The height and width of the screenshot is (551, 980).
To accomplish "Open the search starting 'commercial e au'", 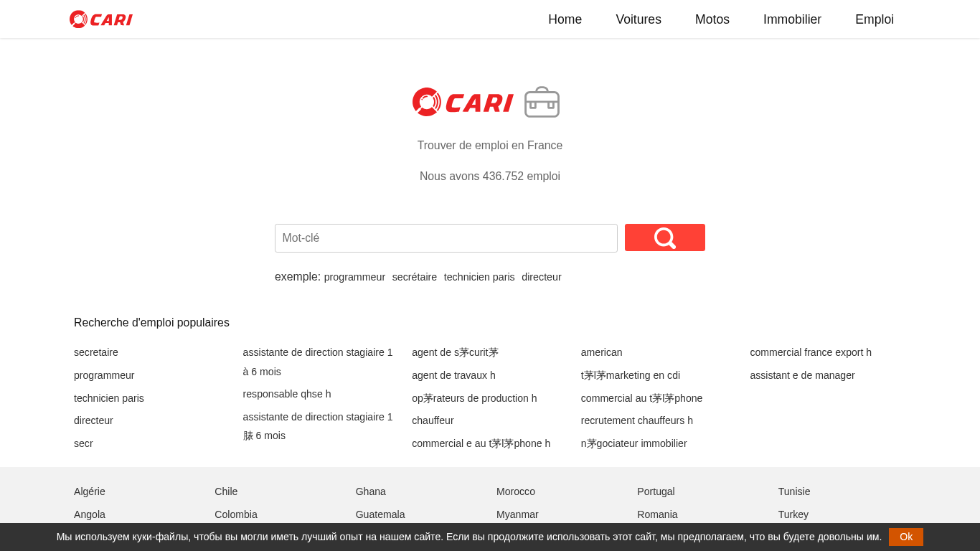I will click(481, 443).
